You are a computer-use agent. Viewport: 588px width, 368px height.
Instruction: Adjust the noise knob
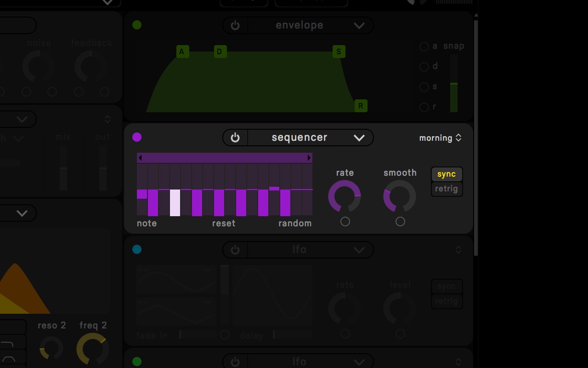tap(39, 67)
